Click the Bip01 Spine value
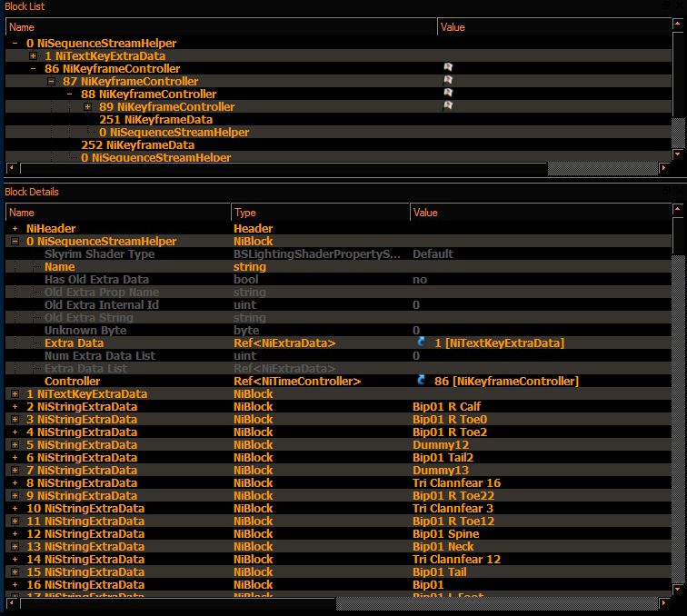687x616 pixels. point(445,533)
